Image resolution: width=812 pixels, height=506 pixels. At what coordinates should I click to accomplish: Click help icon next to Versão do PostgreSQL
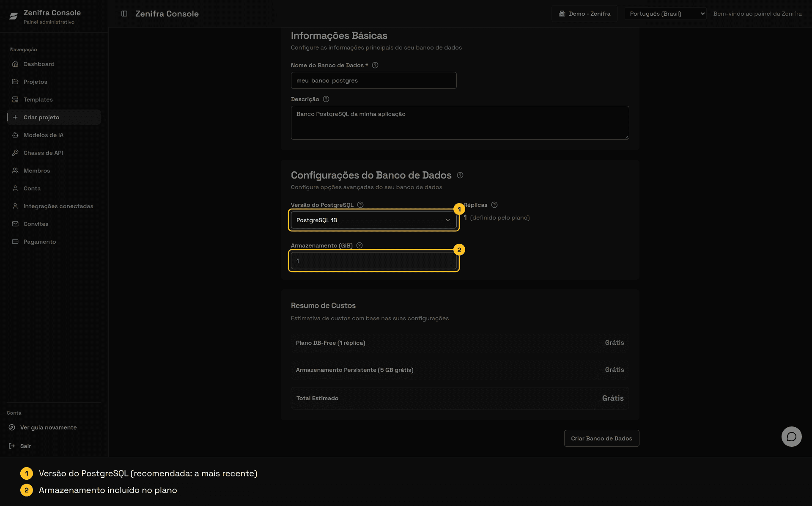360,205
